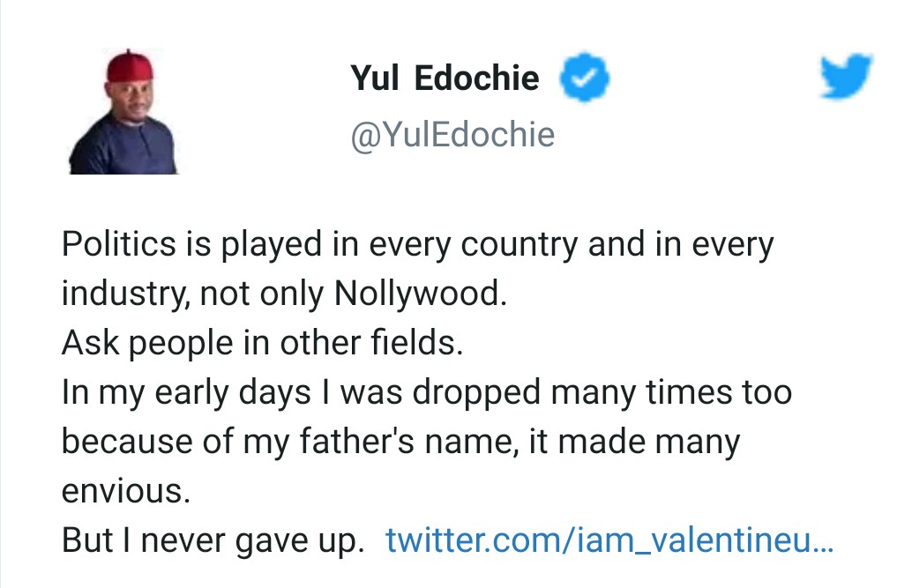Click the word envious
Screen dimensions: 897x588
pos(125,491)
